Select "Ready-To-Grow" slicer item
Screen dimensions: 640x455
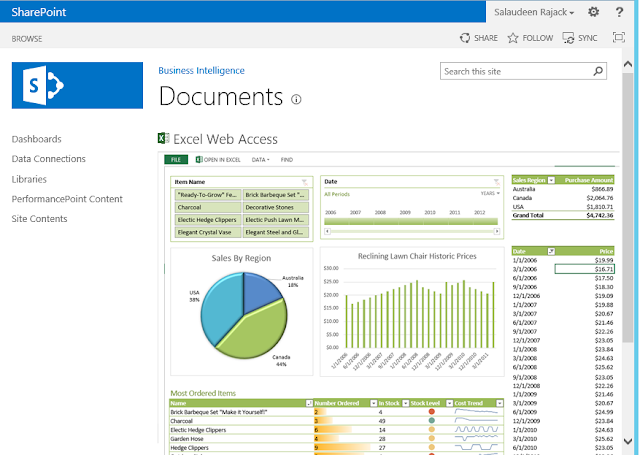coord(207,195)
